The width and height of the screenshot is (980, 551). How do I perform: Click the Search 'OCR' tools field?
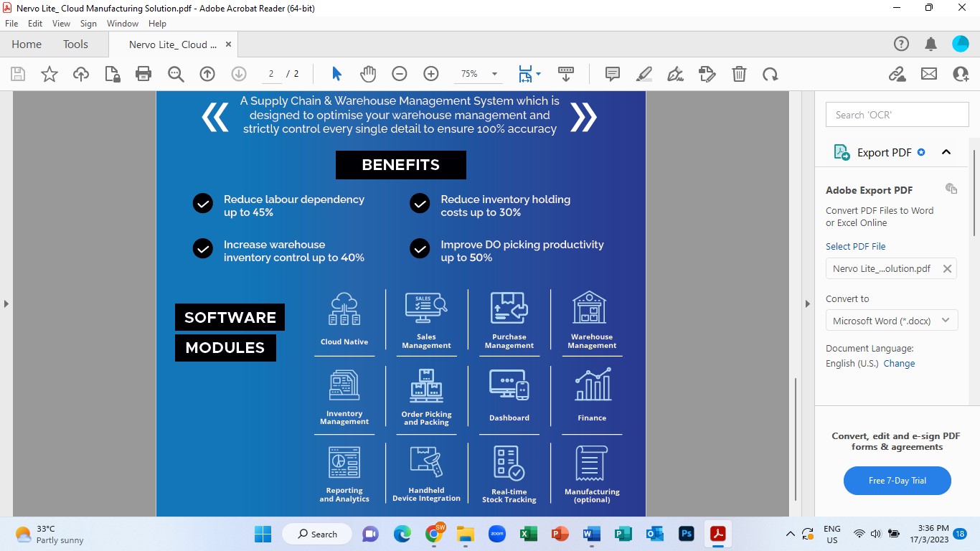pos(897,115)
